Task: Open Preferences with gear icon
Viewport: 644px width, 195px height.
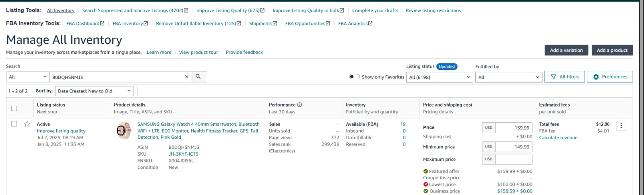Action: (x=610, y=77)
